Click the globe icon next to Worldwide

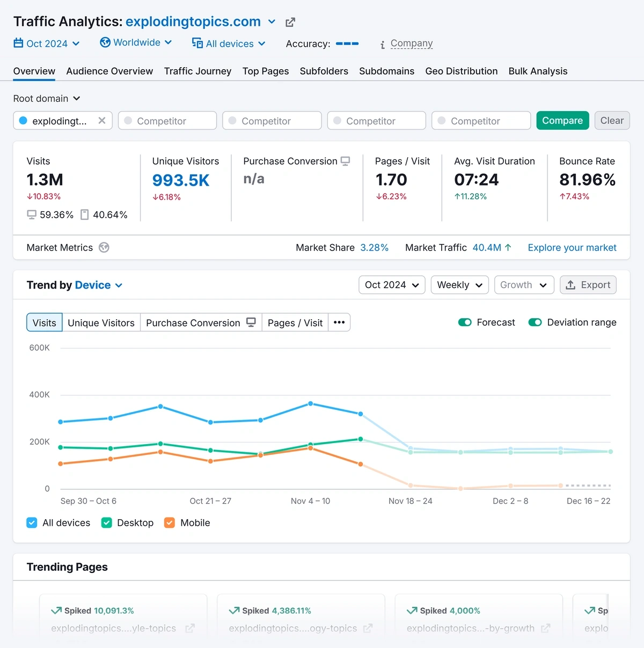click(x=105, y=42)
